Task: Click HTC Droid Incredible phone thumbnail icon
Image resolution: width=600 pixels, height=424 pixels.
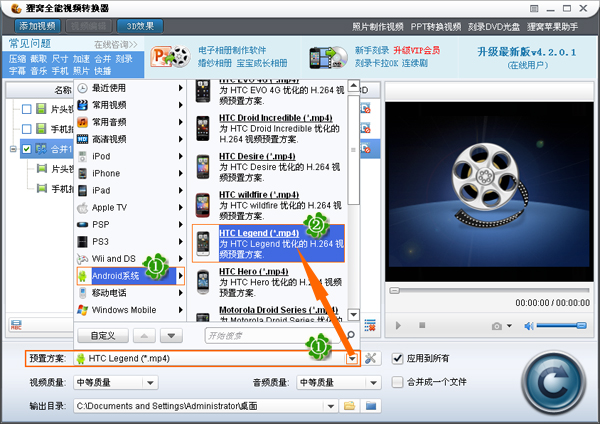Action: [x=203, y=129]
